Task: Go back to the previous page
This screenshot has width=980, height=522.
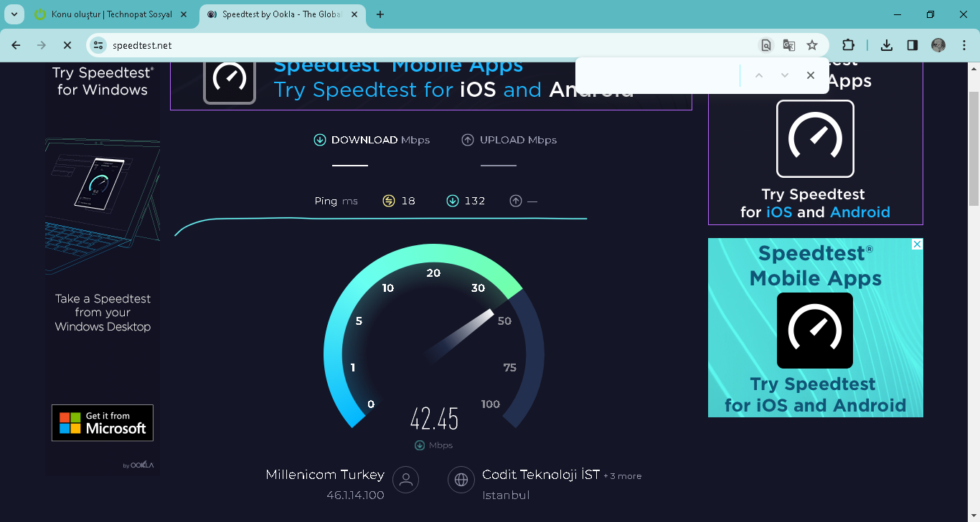Action: [x=16, y=45]
